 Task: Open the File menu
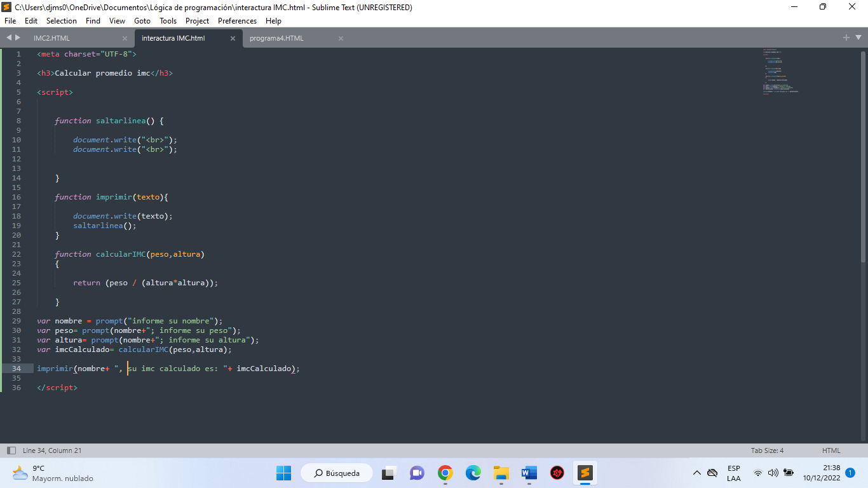(x=10, y=21)
